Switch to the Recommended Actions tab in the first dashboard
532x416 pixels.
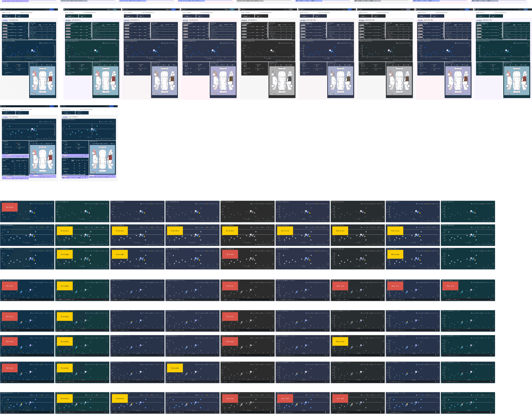pos(13,20)
